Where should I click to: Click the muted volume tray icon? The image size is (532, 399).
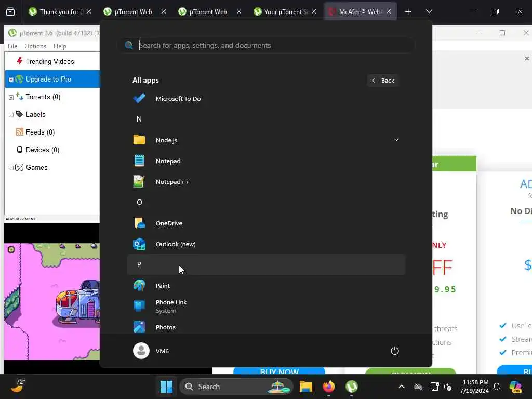[448, 387]
